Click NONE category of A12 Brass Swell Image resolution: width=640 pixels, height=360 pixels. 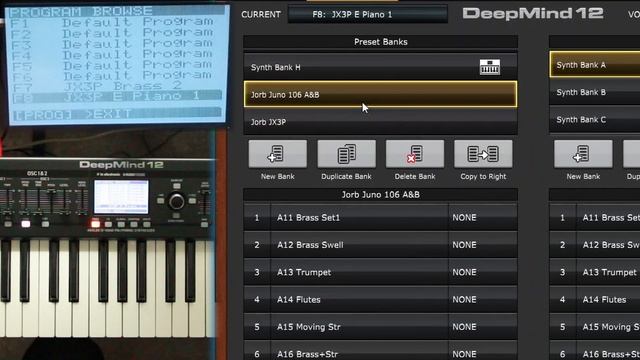483,245
